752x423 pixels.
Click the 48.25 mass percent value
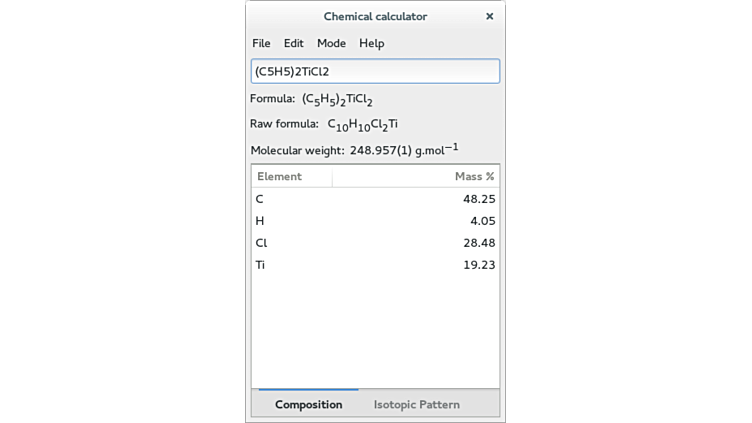pos(479,199)
